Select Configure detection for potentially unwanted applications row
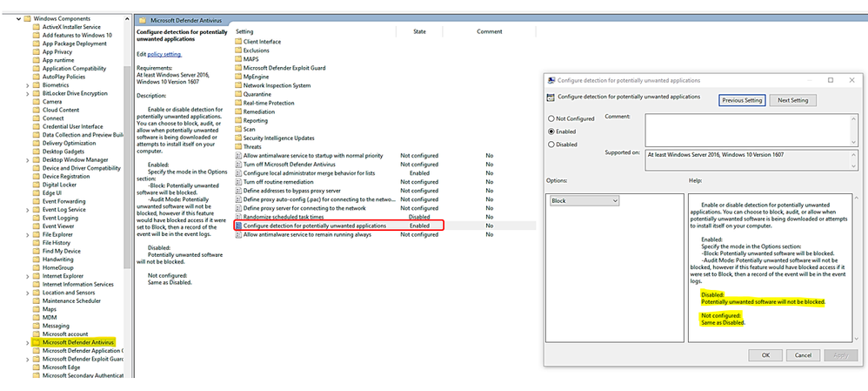This screenshot has height=391, width=868. pos(385,226)
